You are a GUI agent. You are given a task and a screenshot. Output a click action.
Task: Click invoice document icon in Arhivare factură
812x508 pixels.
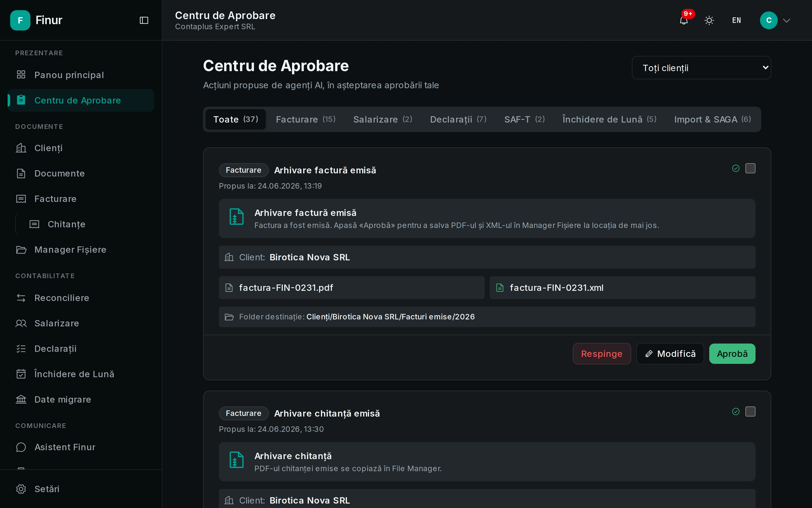[x=237, y=216]
